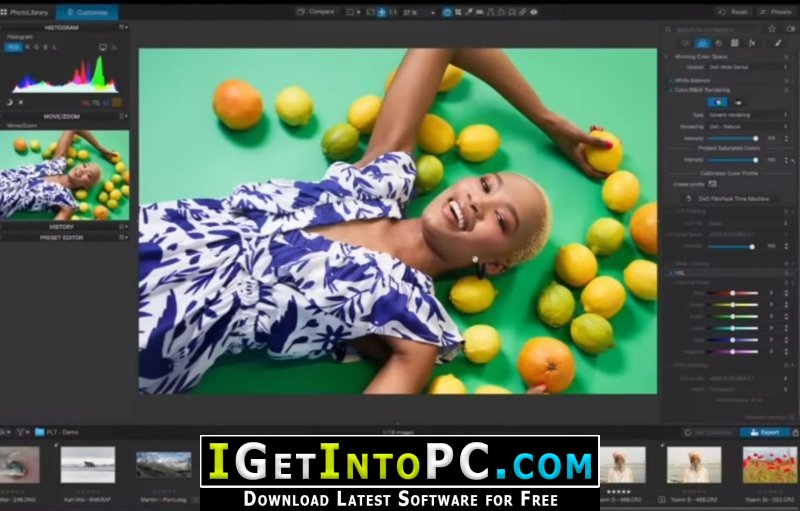
Task: Select the snowy landscape thumbnail
Action: 88,465
